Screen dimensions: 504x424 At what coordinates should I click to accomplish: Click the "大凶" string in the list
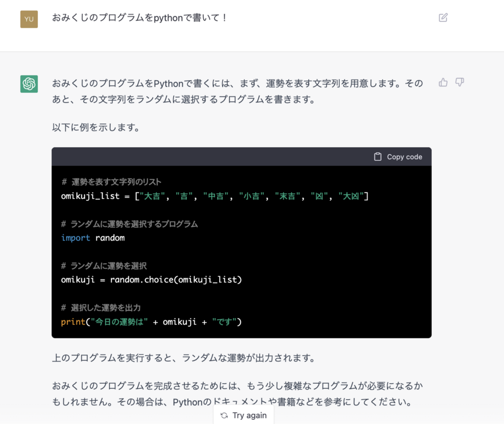(x=351, y=196)
